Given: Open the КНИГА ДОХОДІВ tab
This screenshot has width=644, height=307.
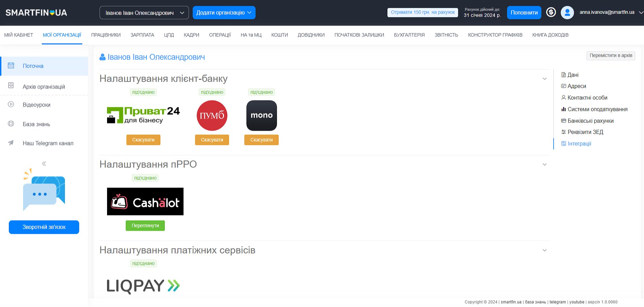Looking at the screenshot, I should coord(550,35).
